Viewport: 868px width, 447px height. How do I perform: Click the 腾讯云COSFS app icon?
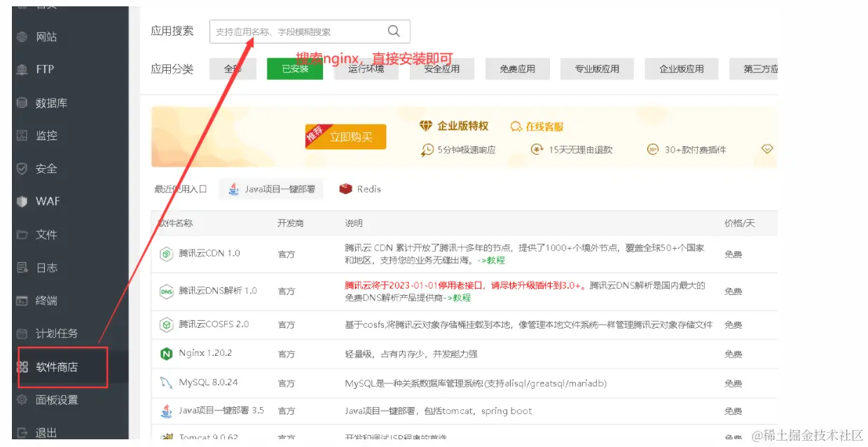(x=166, y=325)
